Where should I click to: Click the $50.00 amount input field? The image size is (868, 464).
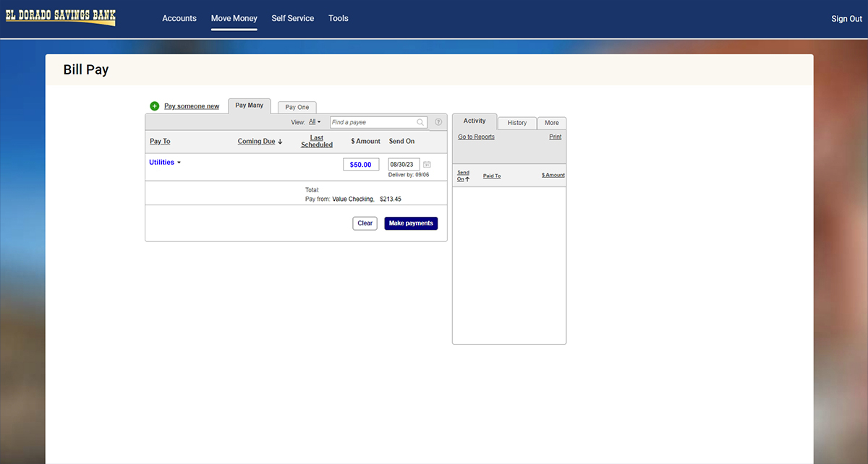[x=361, y=165]
